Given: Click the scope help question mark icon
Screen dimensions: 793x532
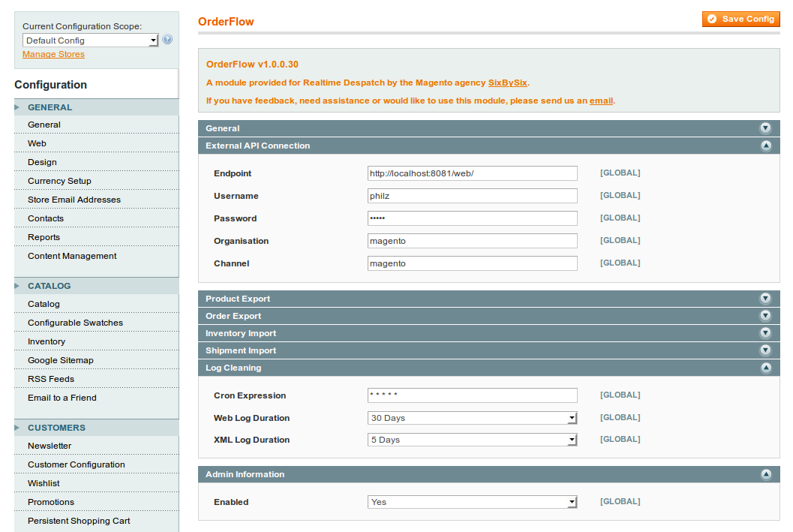Looking at the screenshot, I should [x=167, y=39].
